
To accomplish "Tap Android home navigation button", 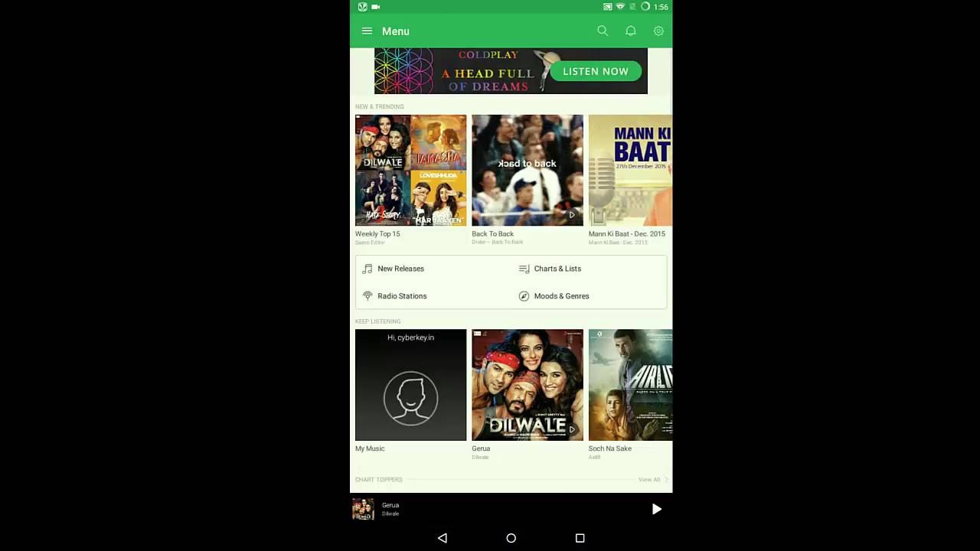I will [511, 538].
